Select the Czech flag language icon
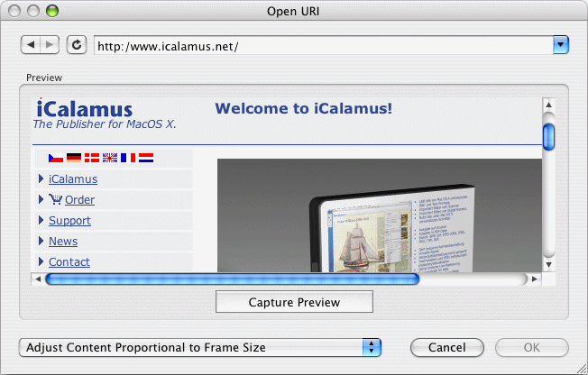The width and height of the screenshot is (588, 375). [x=56, y=158]
